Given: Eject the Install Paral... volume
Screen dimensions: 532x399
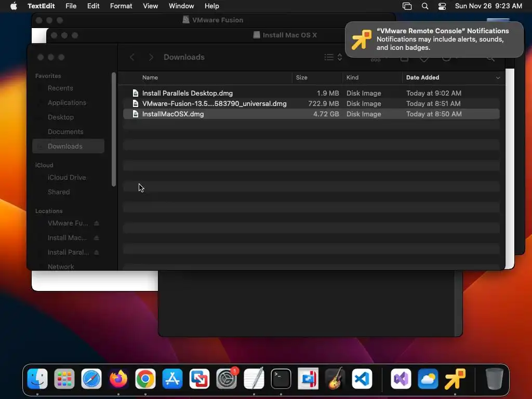Looking at the screenshot, I should (x=96, y=252).
